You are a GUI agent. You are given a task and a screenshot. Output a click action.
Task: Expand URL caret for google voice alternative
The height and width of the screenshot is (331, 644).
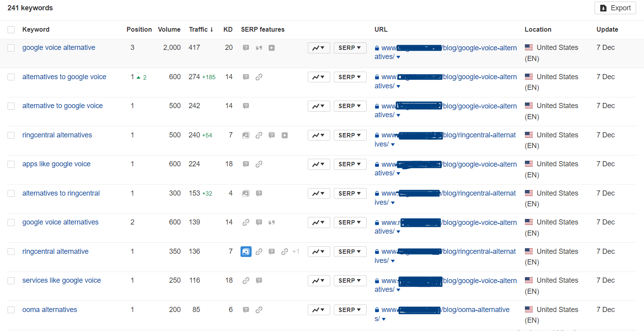[398, 57]
